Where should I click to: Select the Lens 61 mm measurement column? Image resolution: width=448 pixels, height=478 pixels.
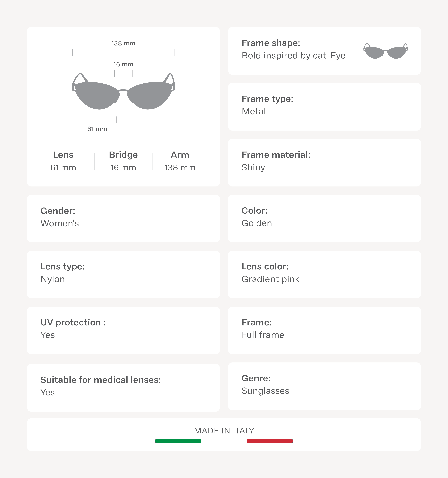point(63,161)
